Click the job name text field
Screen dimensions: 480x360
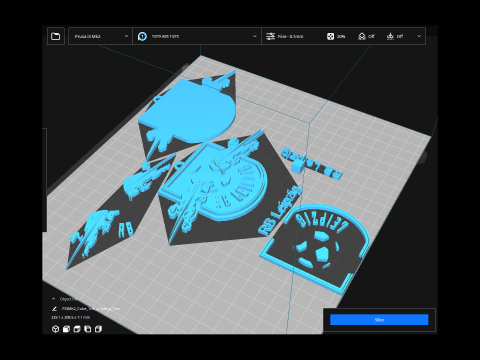91,309
